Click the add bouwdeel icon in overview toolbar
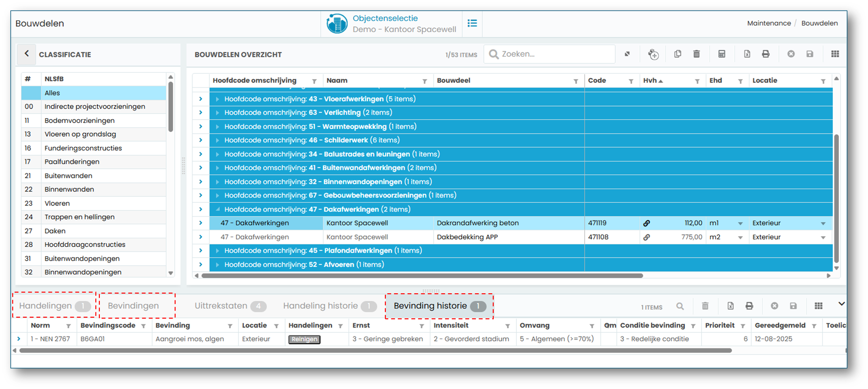868x389 pixels. click(x=653, y=54)
